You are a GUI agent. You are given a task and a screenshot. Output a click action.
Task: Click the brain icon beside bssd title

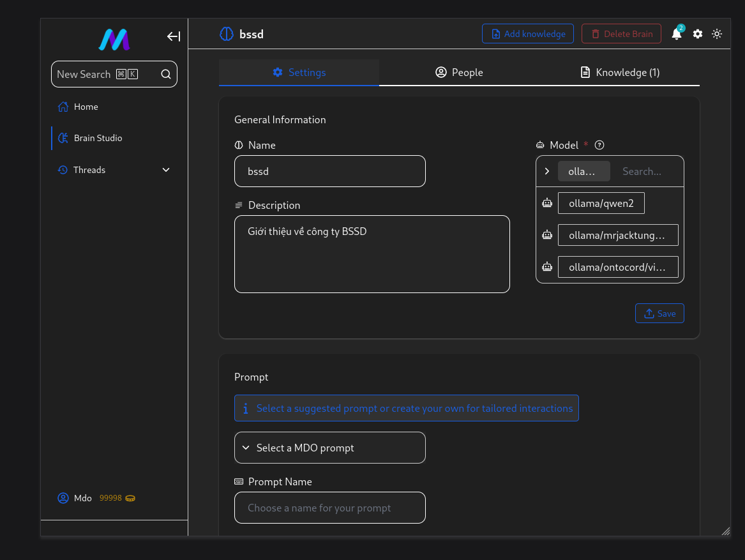click(x=227, y=34)
